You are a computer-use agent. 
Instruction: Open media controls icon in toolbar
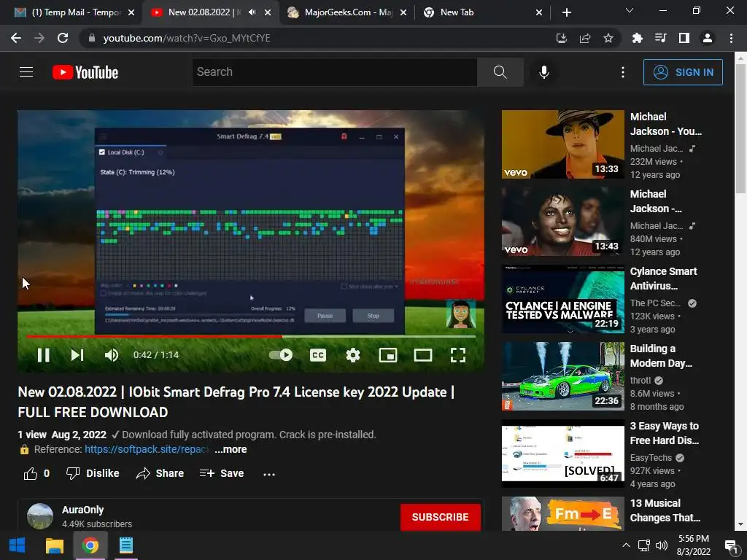(660, 38)
